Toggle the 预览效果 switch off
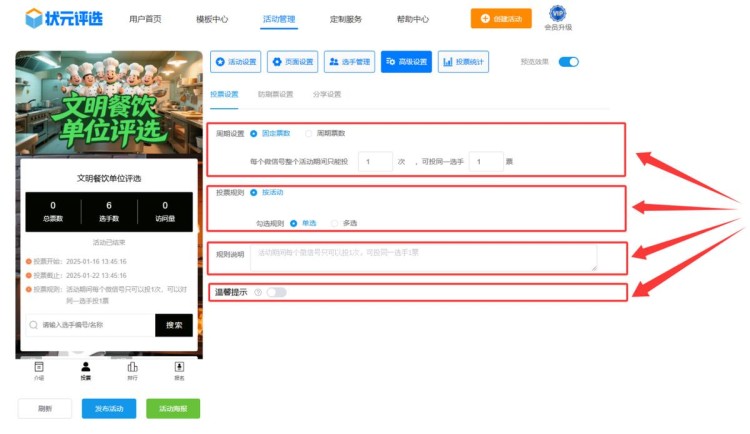Image resolution: width=750 pixels, height=434 pixels. pyautogui.click(x=568, y=62)
